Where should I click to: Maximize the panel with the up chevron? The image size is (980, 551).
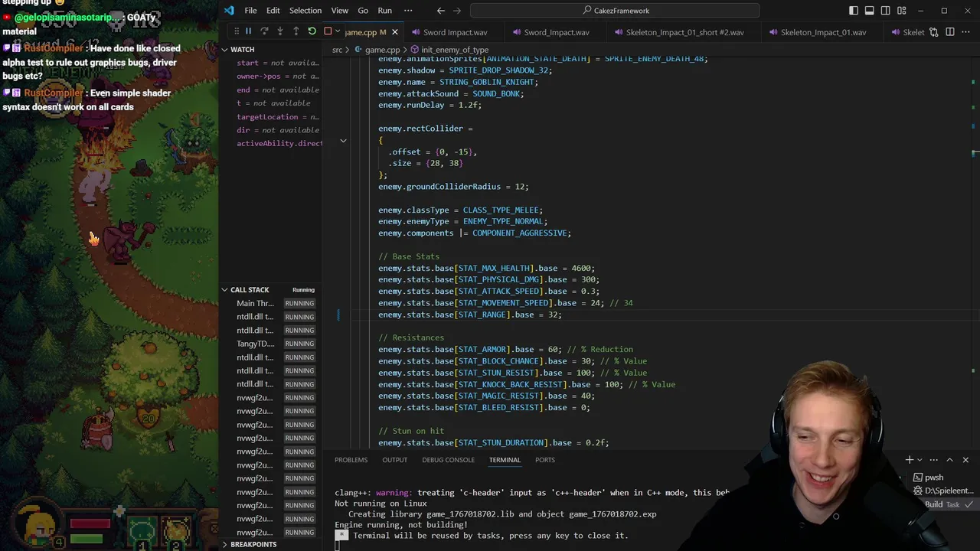coord(949,460)
